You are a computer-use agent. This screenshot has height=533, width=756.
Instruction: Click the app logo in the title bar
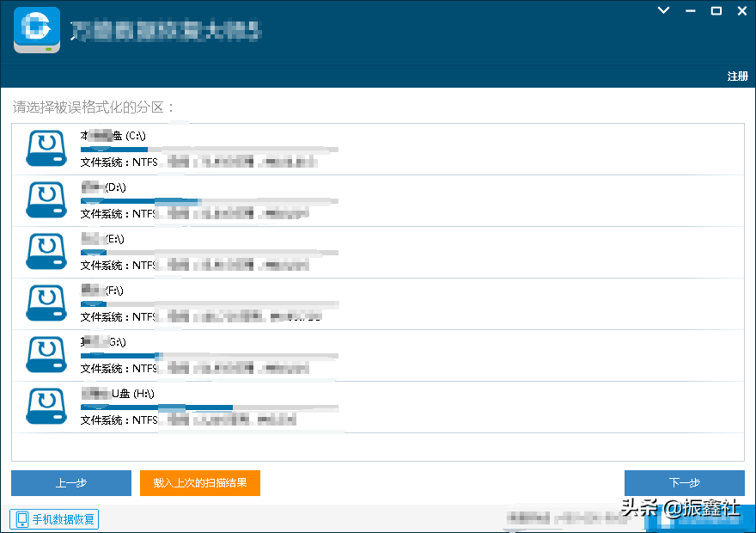pyautogui.click(x=37, y=31)
